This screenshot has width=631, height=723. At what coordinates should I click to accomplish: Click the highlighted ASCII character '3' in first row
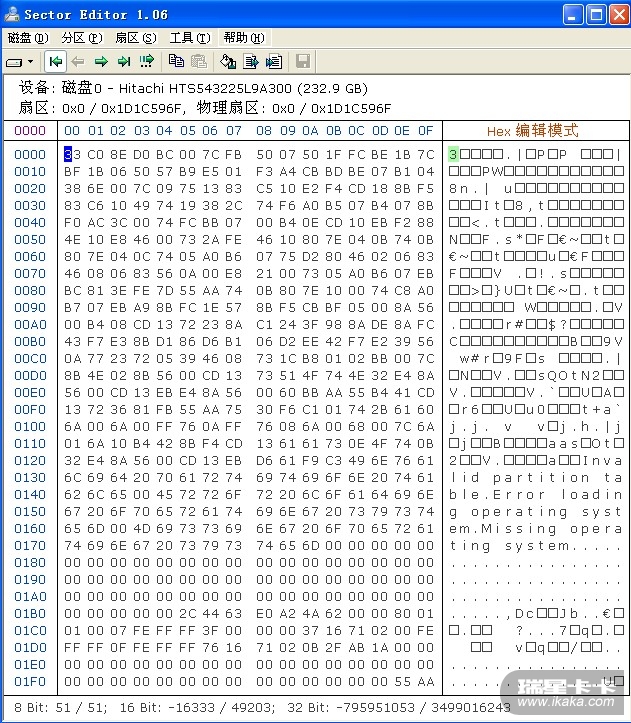(453, 154)
